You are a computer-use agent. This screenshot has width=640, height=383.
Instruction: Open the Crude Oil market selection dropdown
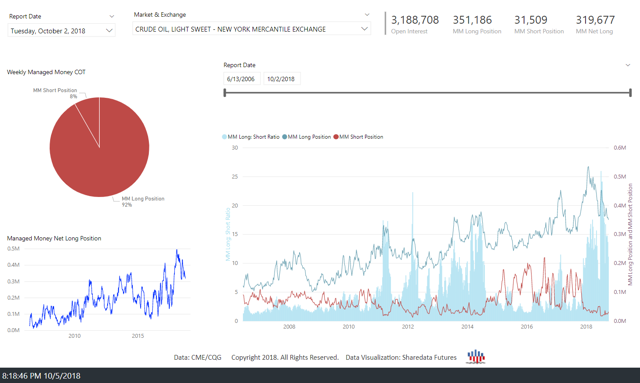click(251, 29)
